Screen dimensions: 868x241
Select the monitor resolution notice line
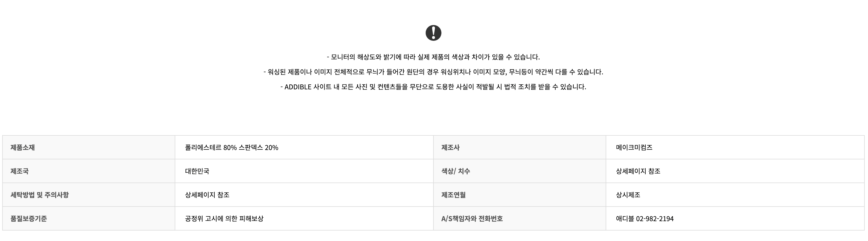point(433,57)
